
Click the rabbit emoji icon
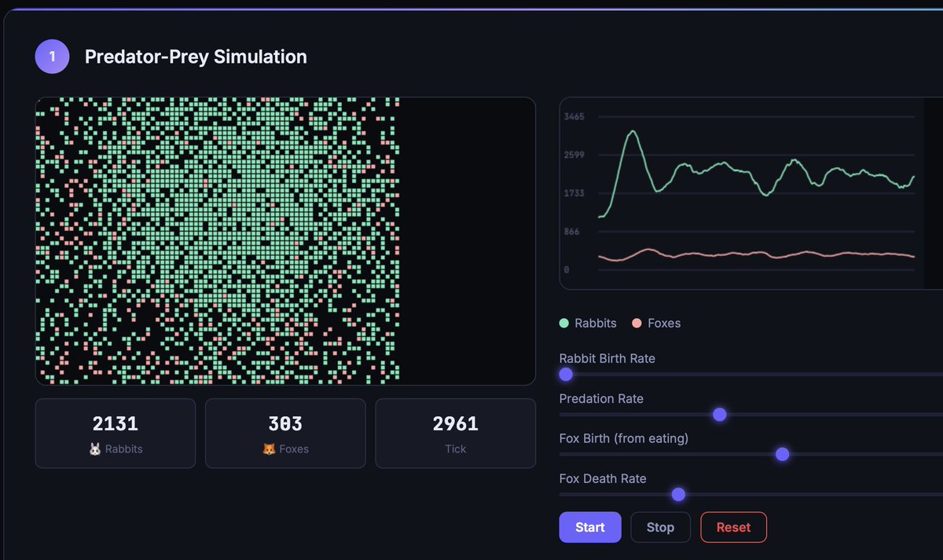tap(95, 449)
